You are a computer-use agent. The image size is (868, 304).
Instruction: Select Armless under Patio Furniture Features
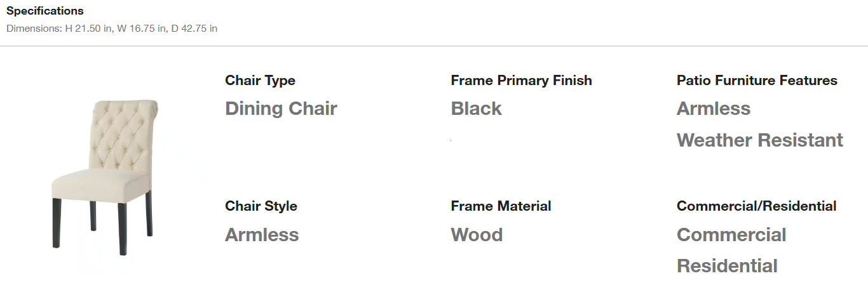pyautogui.click(x=713, y=109)
